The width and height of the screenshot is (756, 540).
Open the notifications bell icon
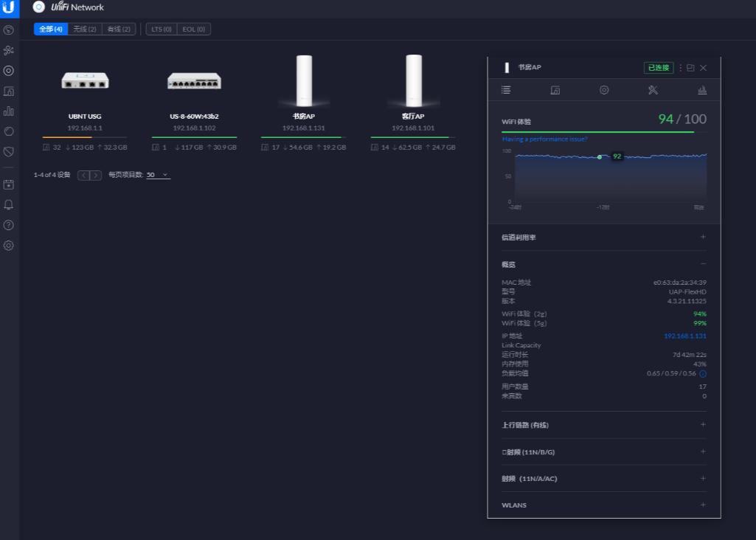(10, 205)
